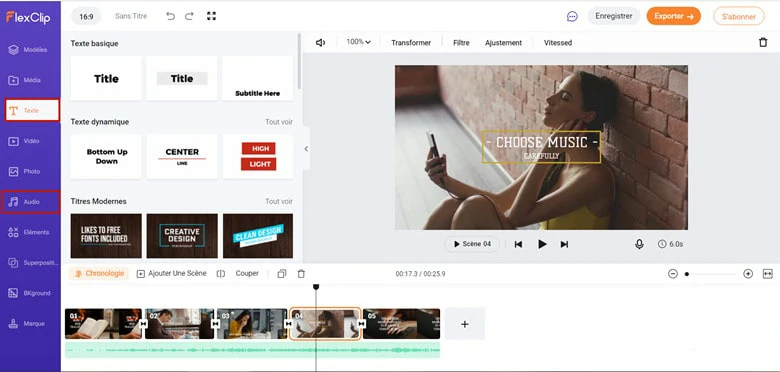
Task: Click the text panel scrollbar
Action: pyautogui.click(x=299, y=61)
